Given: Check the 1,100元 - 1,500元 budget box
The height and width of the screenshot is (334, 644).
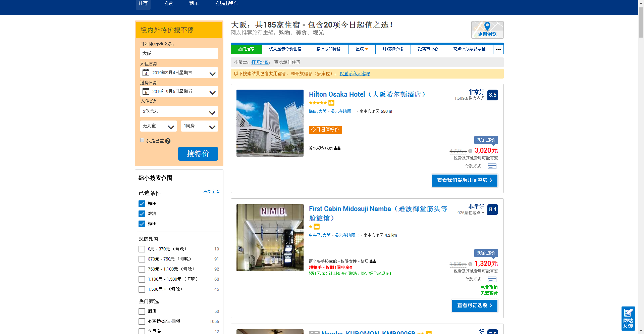Looking at the screenshot, I should (x=142, y=279).
